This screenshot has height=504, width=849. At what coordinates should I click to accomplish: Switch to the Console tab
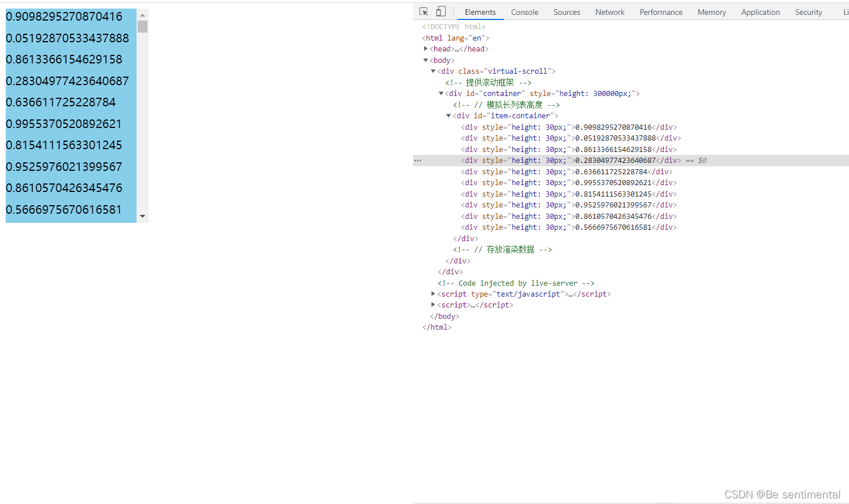524,12
